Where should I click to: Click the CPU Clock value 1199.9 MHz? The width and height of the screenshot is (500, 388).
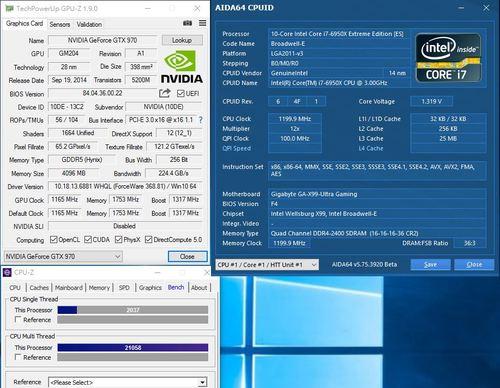pyautogui.click(x=295, y=119)
